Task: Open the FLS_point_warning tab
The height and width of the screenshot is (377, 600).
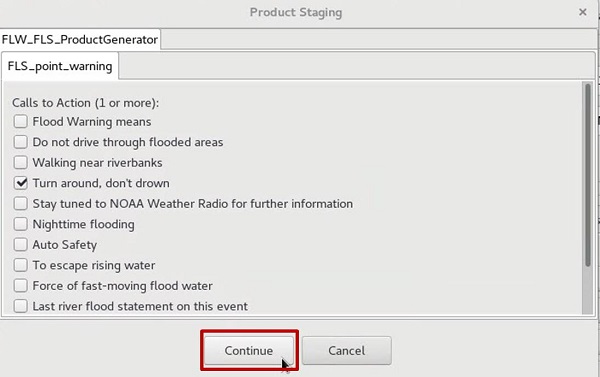Action: [60, 66]
